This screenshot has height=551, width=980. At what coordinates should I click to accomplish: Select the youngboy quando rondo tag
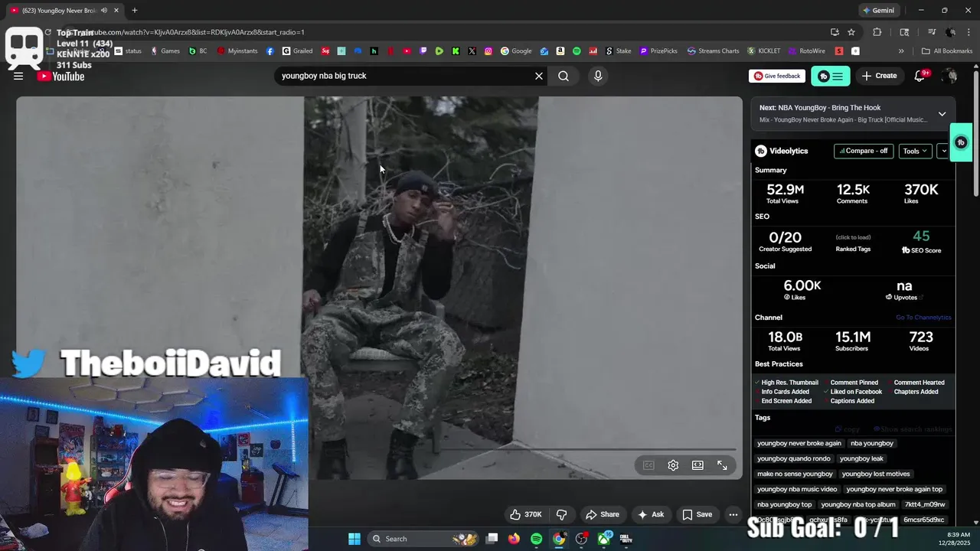(x=794, y=458)
